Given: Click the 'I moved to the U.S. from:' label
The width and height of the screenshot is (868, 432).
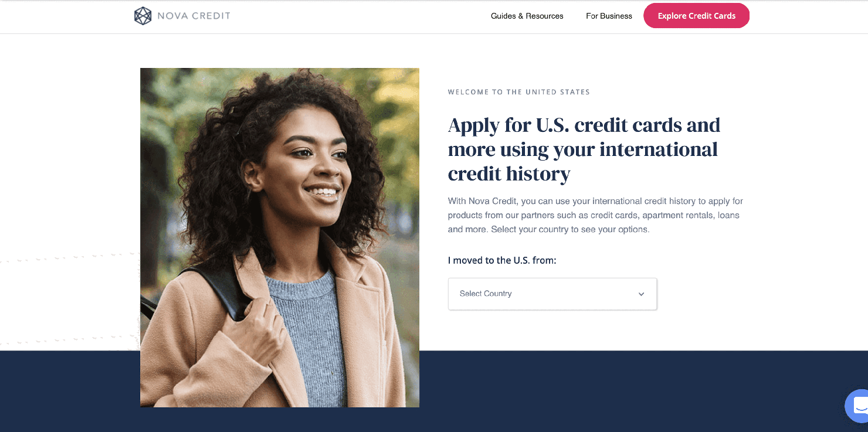Looking at the screenshot, I should click(x=502, y=260).
